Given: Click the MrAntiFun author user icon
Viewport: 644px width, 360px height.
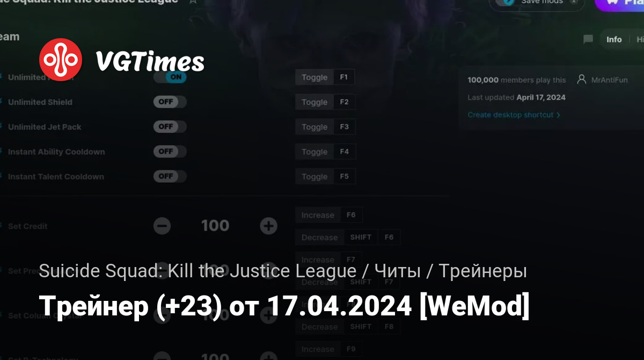Looking at the screenshot, I should tap(581, 80).
